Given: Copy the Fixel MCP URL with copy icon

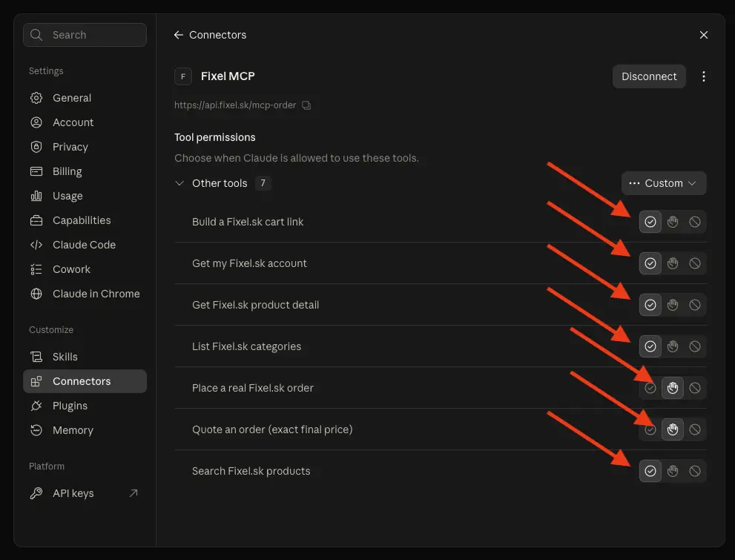Looking at the screenshot, I should (306, 105).
